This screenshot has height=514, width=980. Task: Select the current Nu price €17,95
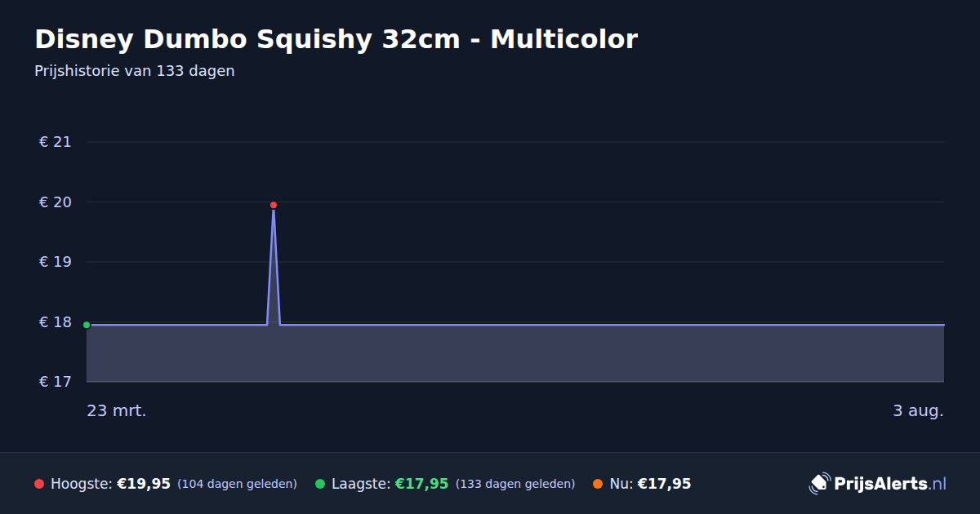point(664,484)
